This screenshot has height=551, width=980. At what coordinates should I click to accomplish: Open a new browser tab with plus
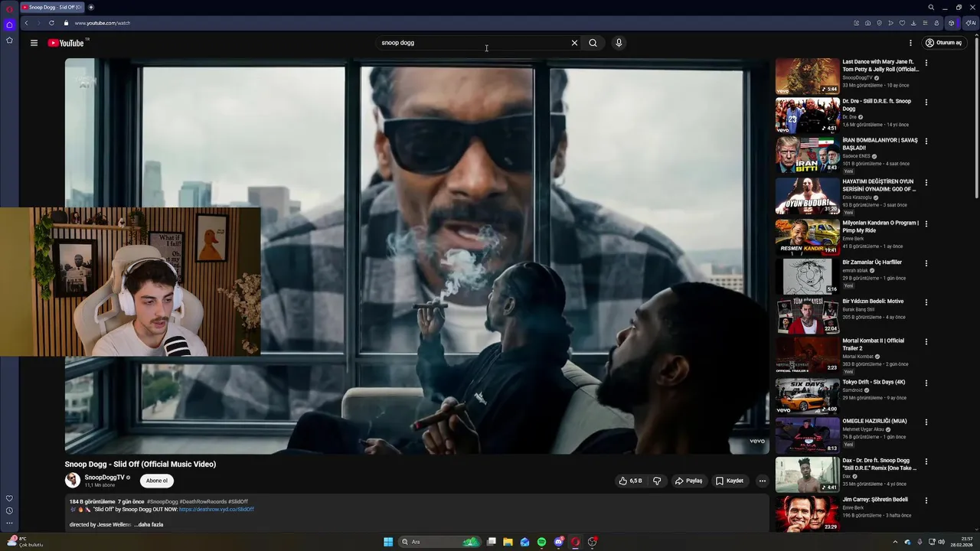[x=91, y=7]
